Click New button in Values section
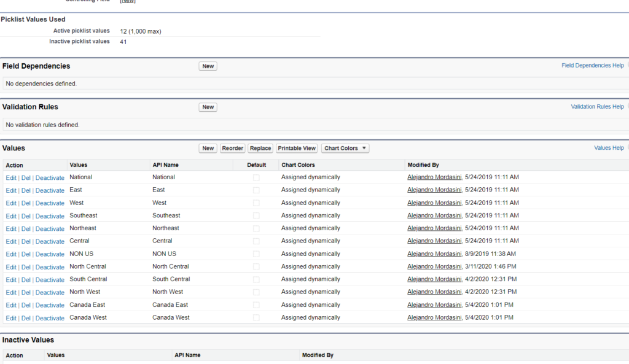The image size is (629, 364). tap(208, 148)
